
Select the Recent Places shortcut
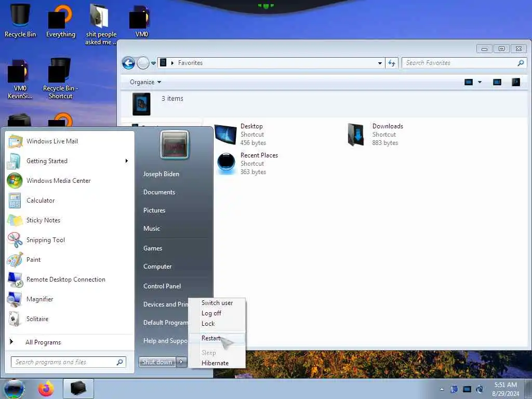pos(247,164)
